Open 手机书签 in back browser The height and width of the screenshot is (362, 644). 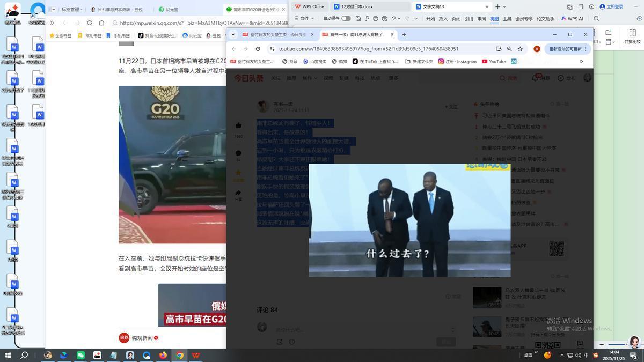[x=118, y=36]
